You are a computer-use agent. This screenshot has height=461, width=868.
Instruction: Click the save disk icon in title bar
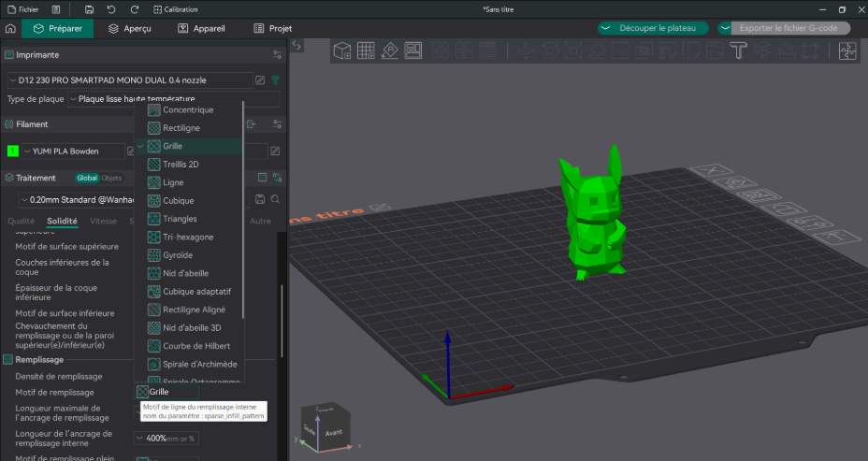point(89,9)
